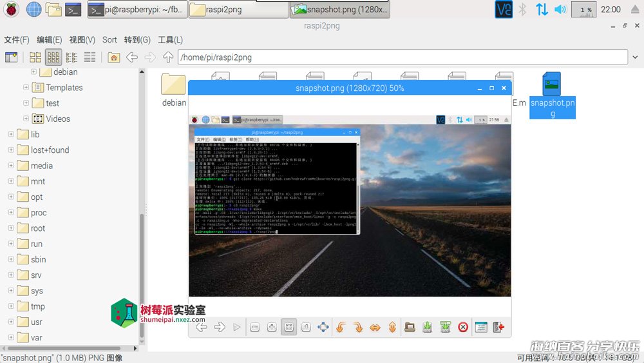The width and height of the screenshot is (644, 363).
Task: Expand the media folder node
Action: point(11,165)
